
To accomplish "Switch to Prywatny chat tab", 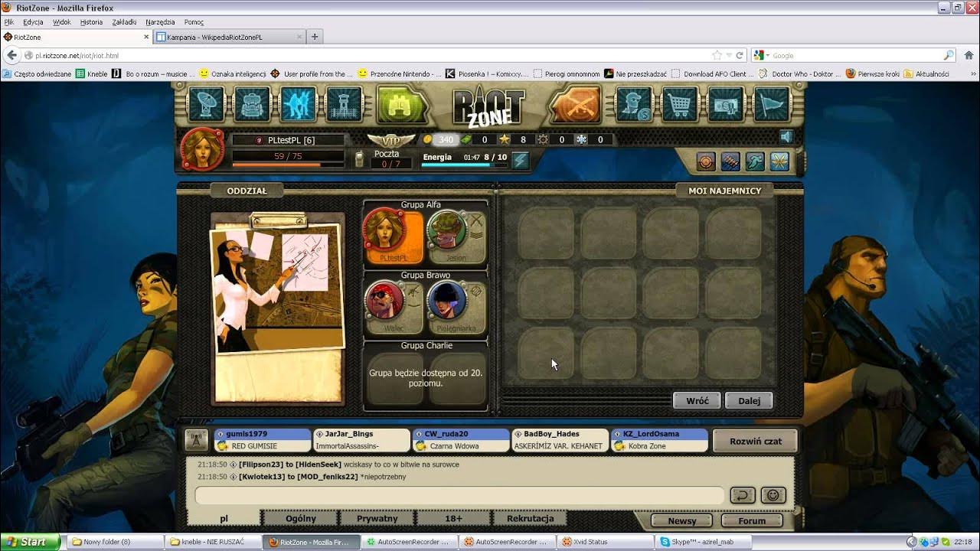I will point(377,518).
